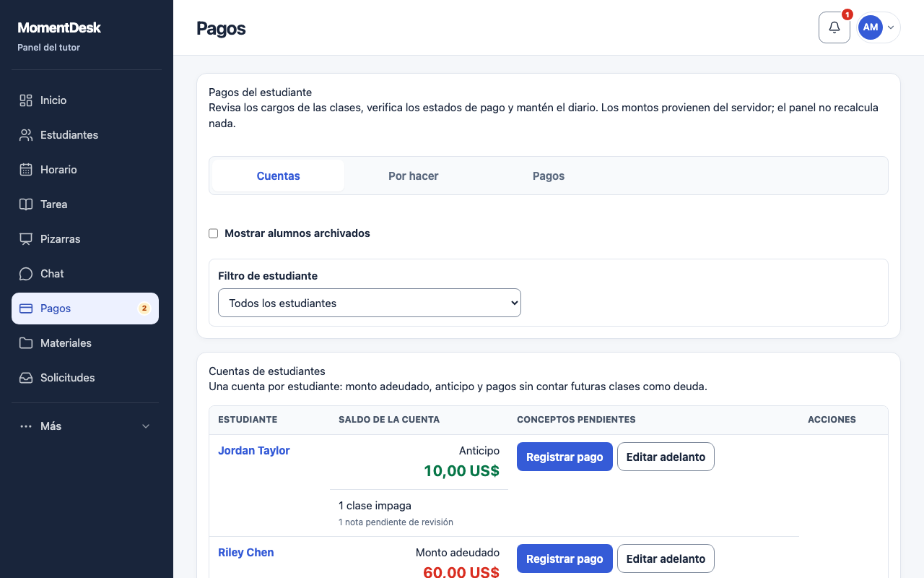Click the Saldo de la cuenta column header
This screenshot has width=924, height=578.
click(x=389, y=420)
